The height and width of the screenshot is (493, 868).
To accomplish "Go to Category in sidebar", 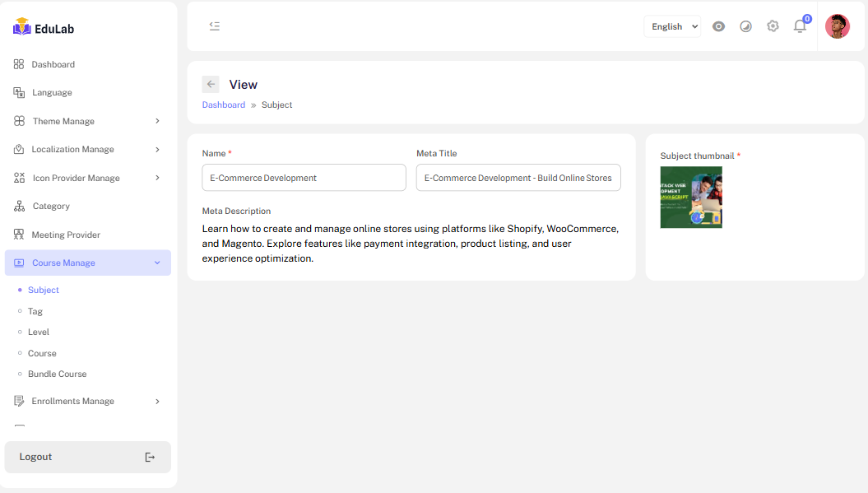I will 51,206.
